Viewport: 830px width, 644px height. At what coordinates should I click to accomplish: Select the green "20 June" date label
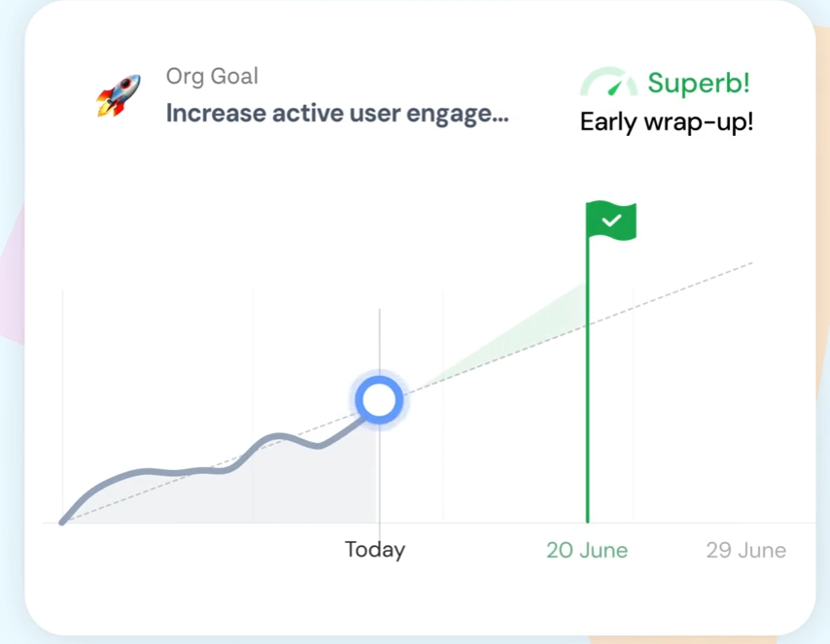tap(587, 551)
